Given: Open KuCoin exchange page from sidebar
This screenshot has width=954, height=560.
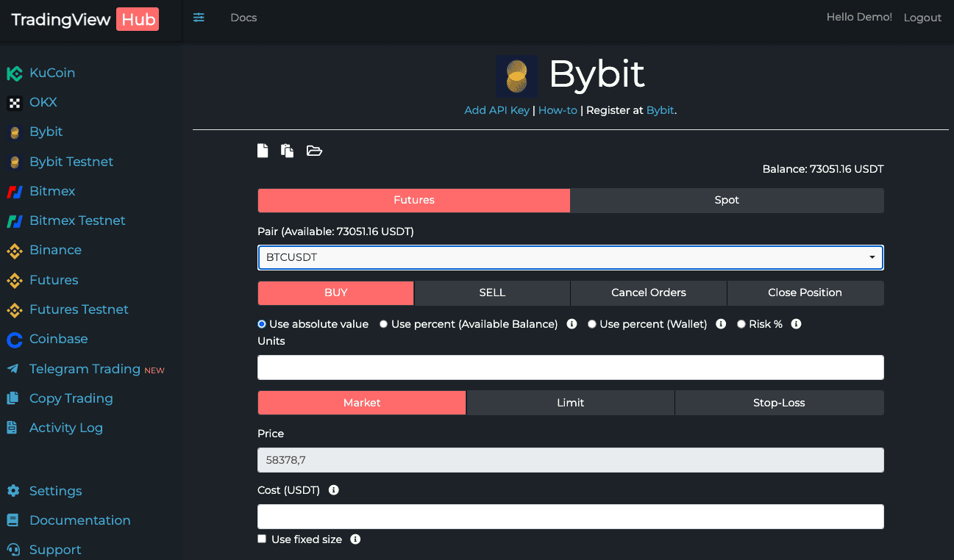Looking at the screenshot, I should click(52, 73).
